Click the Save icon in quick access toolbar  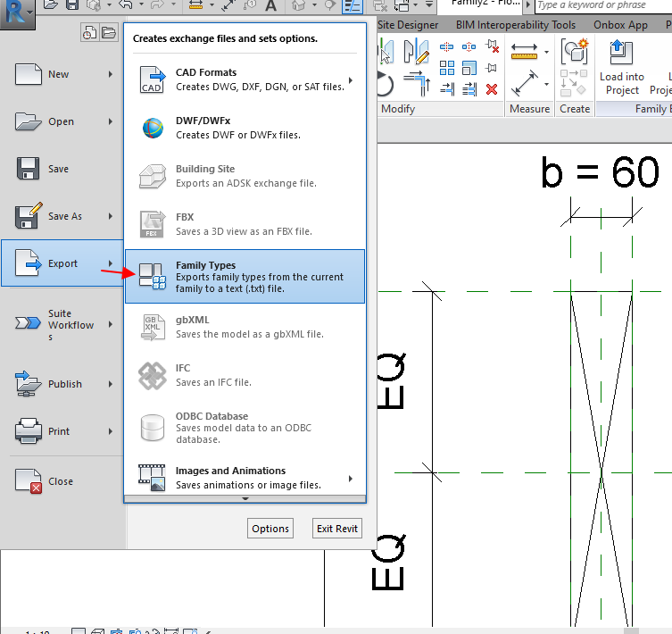pyautogui.click(x=72, y=5)
